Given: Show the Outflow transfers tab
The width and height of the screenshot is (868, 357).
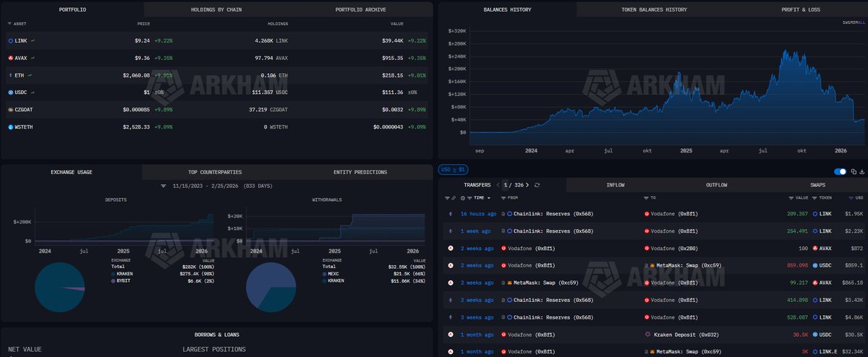Looking at the screenshot, I should point(716,185).
